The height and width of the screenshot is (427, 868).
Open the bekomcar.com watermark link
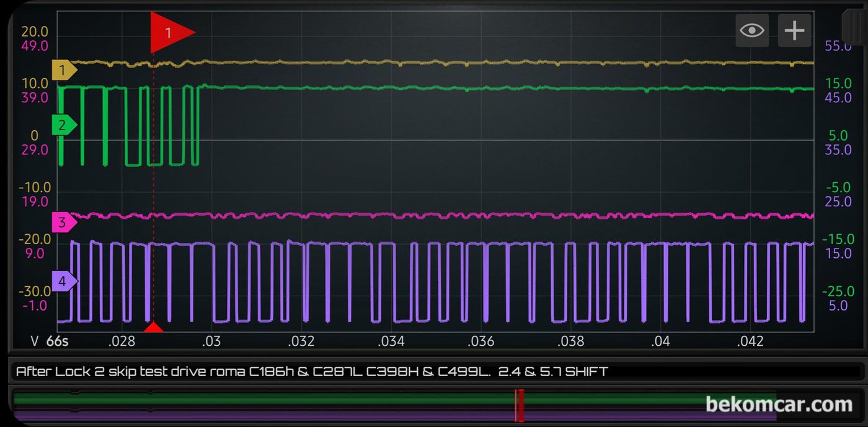point(779,405)
